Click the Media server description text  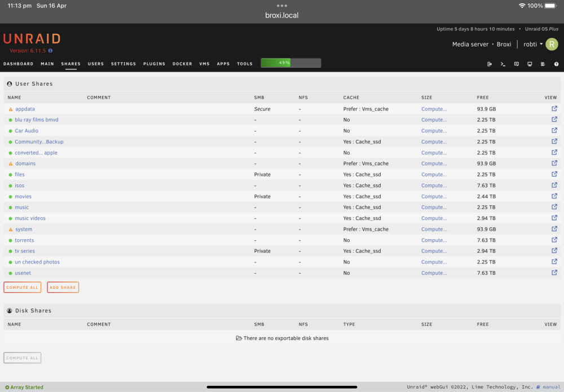point(470,44)
